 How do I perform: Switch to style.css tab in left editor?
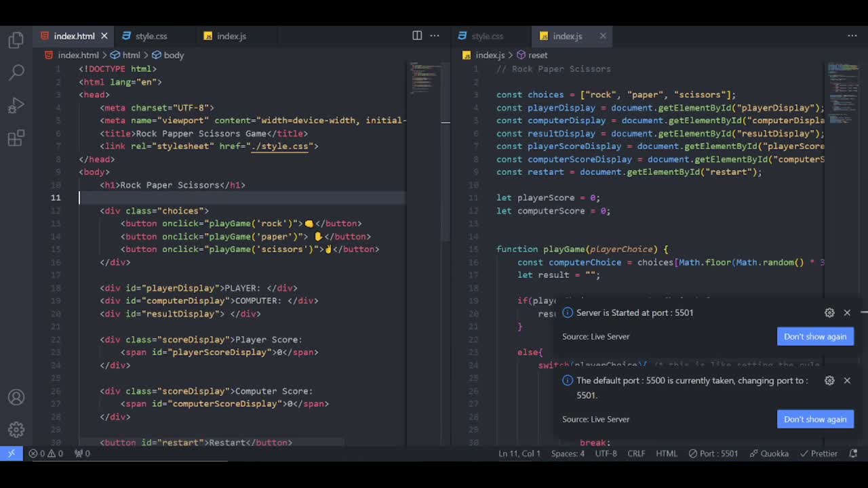click(151, 36)
